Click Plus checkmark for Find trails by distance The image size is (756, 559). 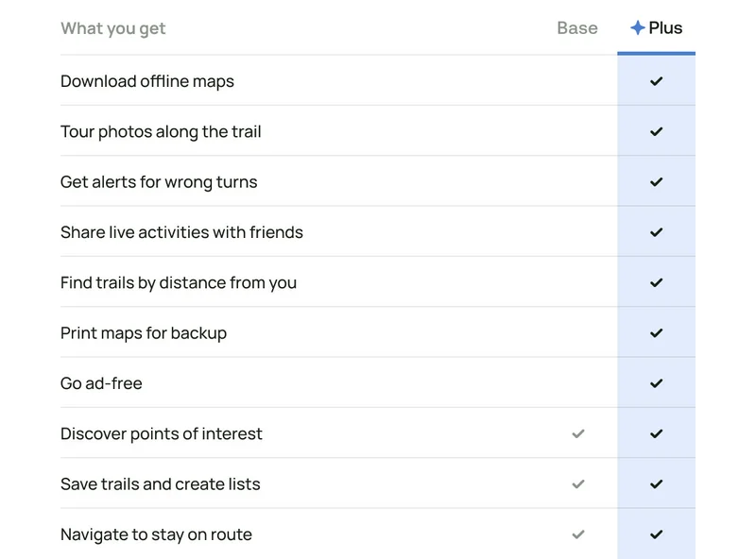pyautogui.click(x=656, y=282)
